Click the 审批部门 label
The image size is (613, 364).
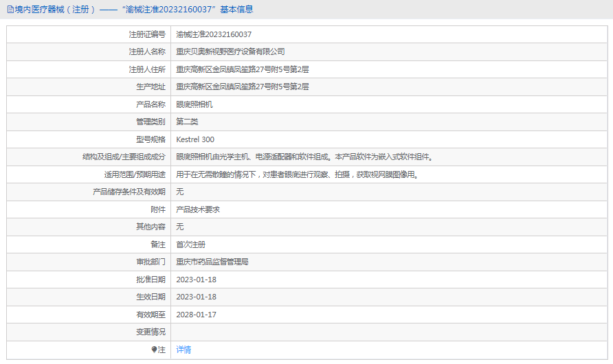click(x=151, y=262)
